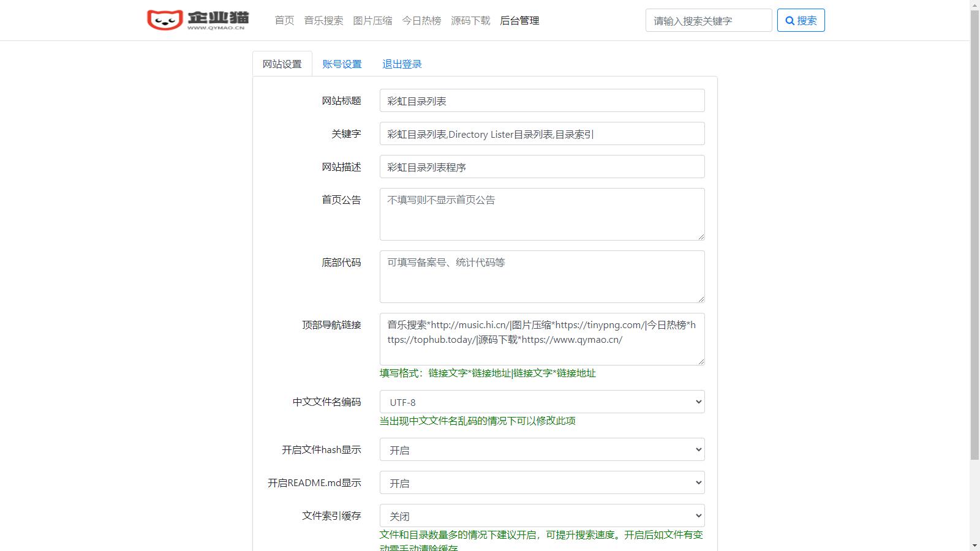Expand the 中文文件名编码 UTF-8 dropdown
Viewport: 980px width, 551px height.
click(541, 402)
